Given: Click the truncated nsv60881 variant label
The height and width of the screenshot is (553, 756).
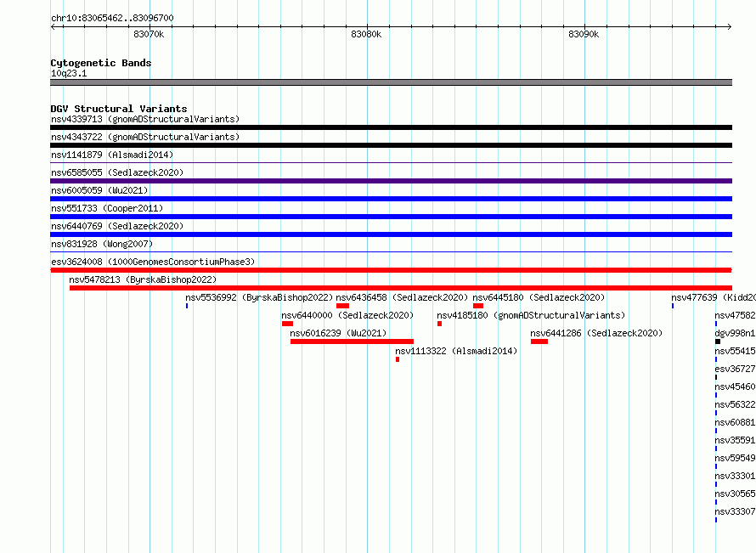Looking at the screenshot, I should click(x=735, y=422).
